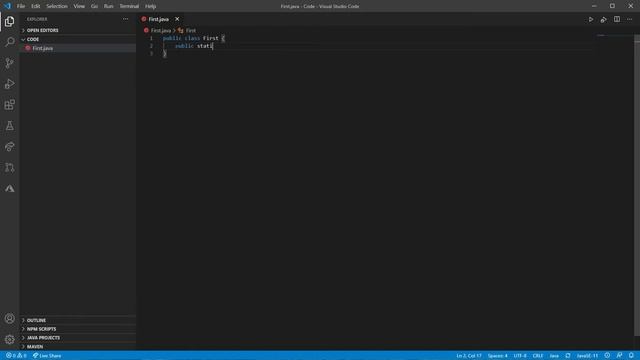Open notifications bell in status bar

coord(631,356)
